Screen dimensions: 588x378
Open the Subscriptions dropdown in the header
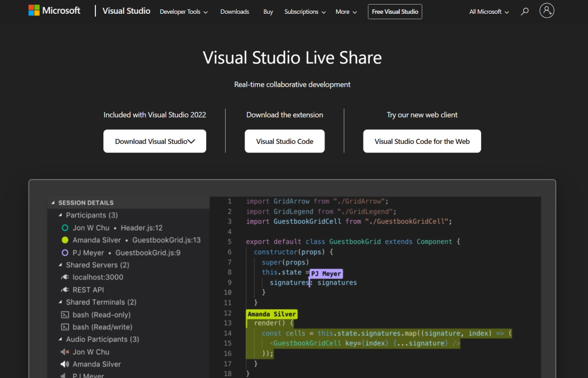click(x=305, y=11)
